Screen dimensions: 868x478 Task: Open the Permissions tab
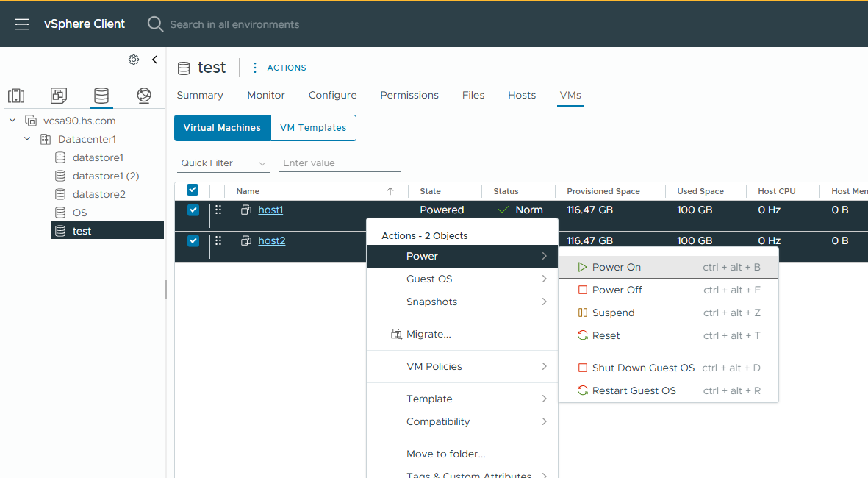tap(409, 96)
